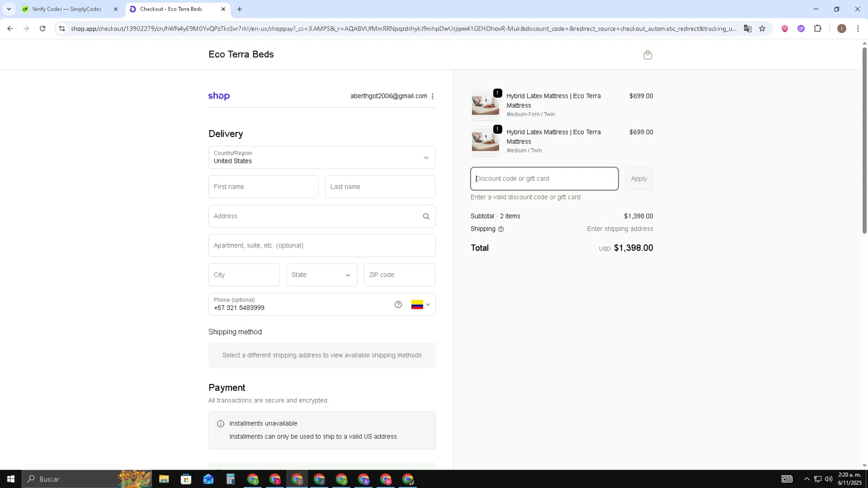Apply the discount code
868x488 pixels.
[x=639, y=179]
